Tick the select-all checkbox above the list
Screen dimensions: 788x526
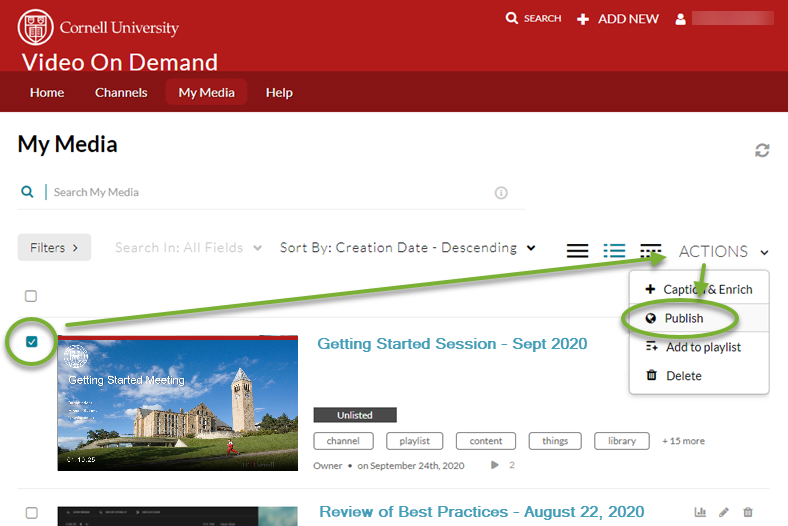31,296
